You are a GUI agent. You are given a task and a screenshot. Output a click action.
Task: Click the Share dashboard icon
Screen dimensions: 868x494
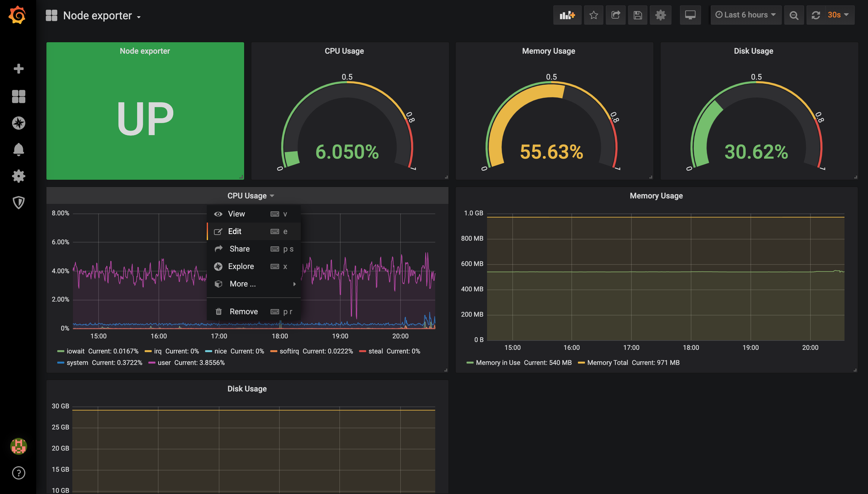click(615, 15)
